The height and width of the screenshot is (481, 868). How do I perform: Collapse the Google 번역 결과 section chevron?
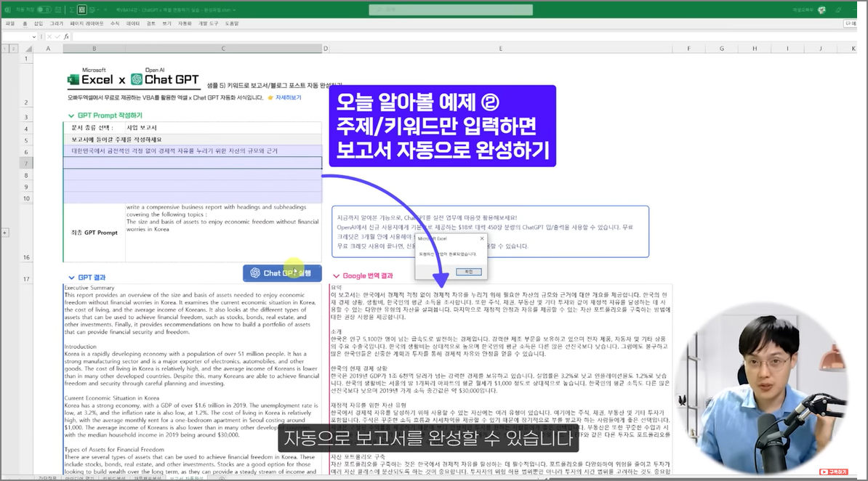coord(336,275)
